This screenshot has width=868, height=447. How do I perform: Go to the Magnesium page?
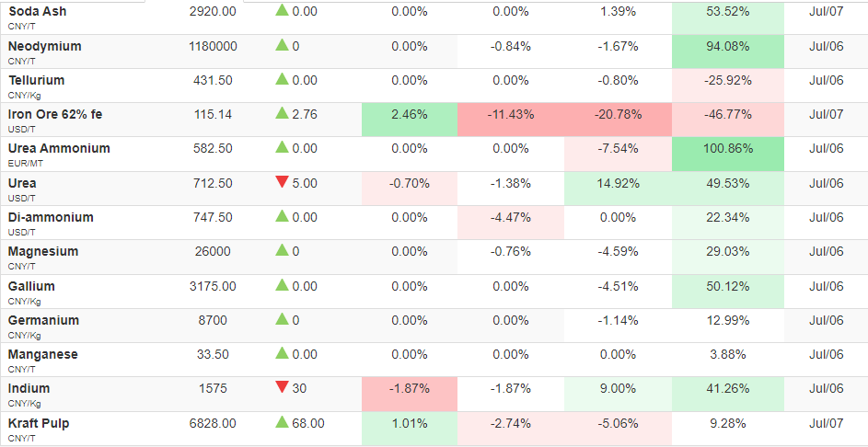pyautogui.click(x=43, y=252)
